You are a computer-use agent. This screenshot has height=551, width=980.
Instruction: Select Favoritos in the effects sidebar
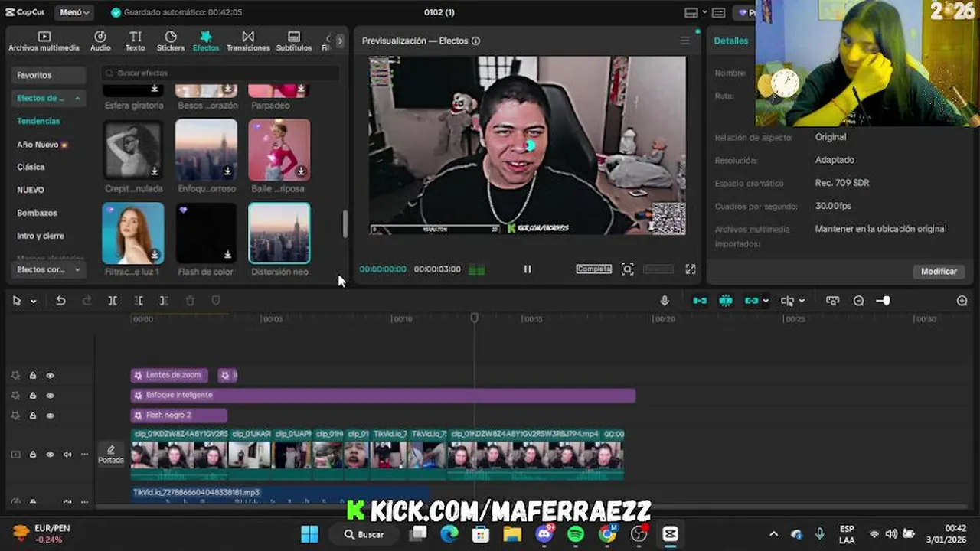(49, 75)
